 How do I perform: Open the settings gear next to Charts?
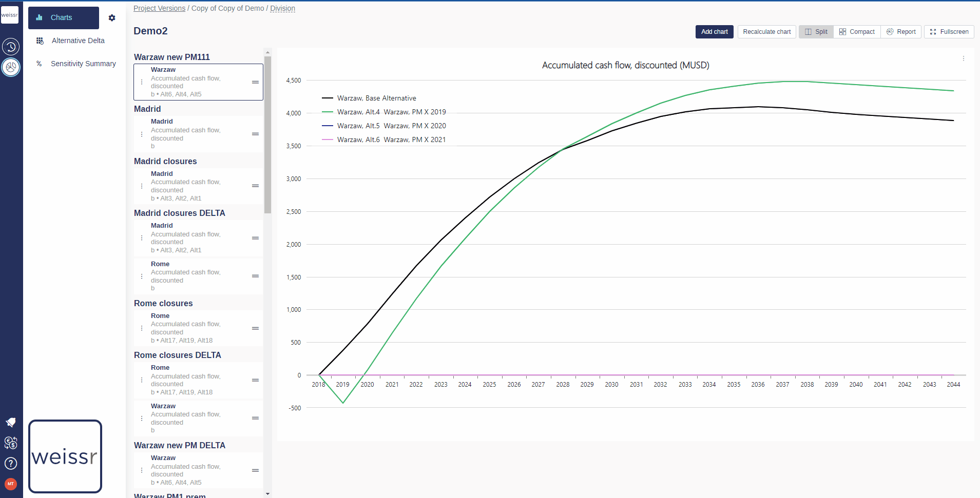coord(112,18)
